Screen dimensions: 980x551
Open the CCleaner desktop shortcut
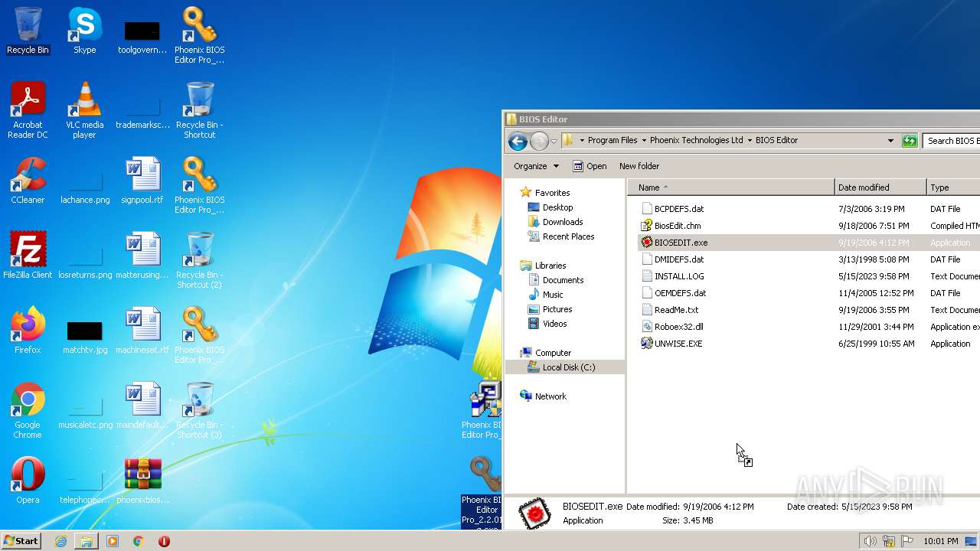tap(28, 181)
